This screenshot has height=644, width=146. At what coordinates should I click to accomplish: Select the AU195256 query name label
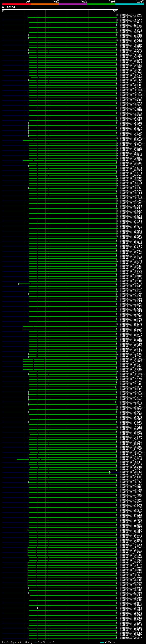coord(8,8)
